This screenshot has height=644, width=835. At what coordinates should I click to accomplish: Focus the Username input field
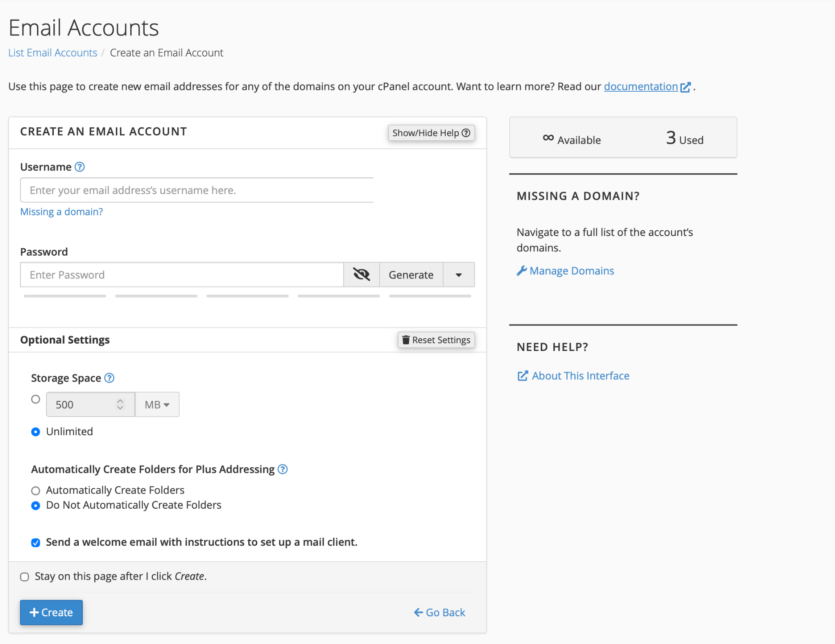coord(197,190)
